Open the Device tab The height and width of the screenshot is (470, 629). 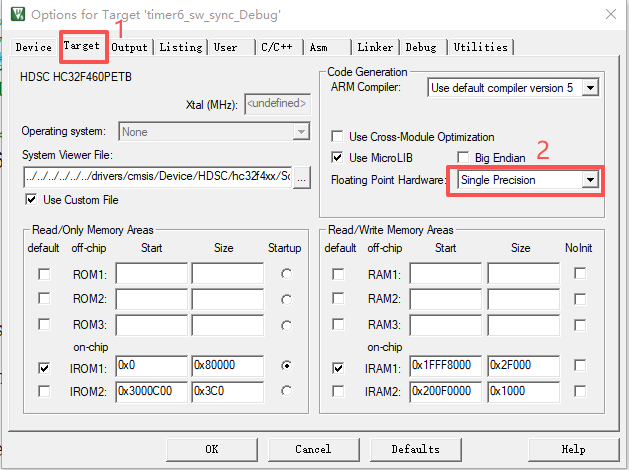[x=34, y=47]
